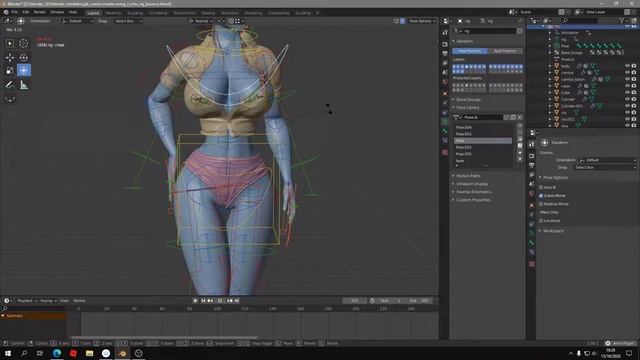This screenshot has width=640, height=360.
Task: Click the add pose plus button
Action: coord(520,126)
